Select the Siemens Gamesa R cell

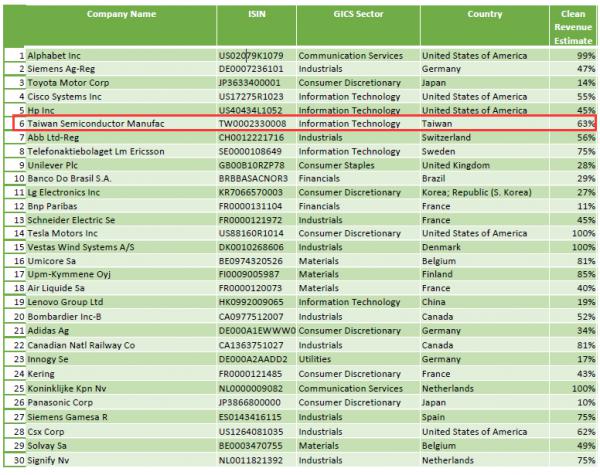point(121,417)
